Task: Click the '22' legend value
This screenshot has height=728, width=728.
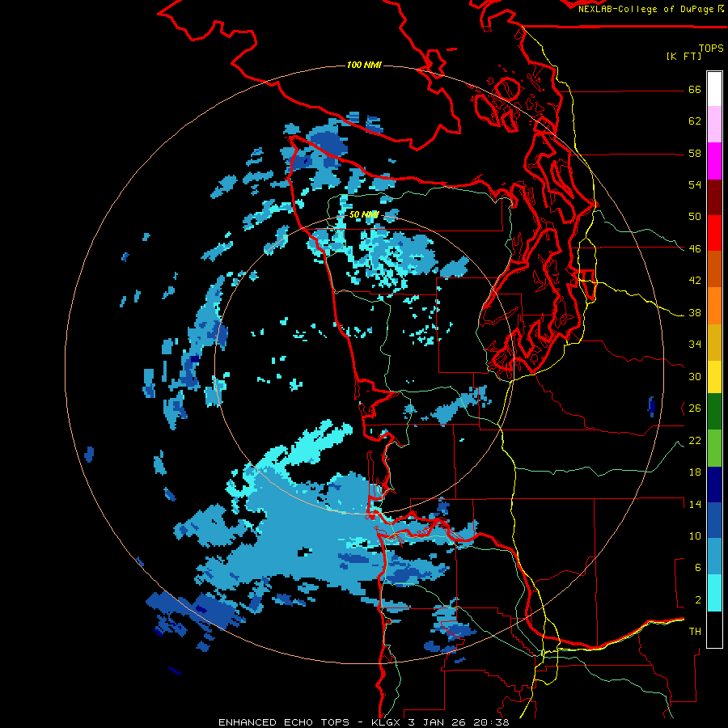Action: tap(695, 440)
